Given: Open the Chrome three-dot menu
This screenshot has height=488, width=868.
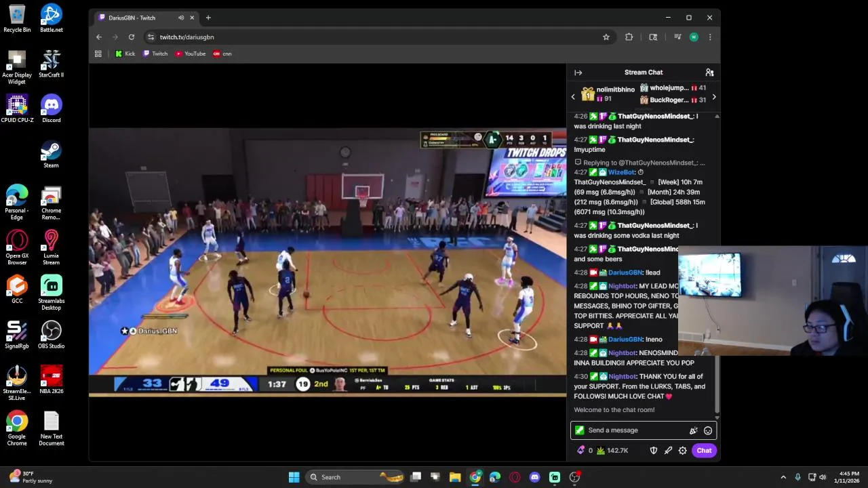Looking at the screenshot, I should 710,37.
